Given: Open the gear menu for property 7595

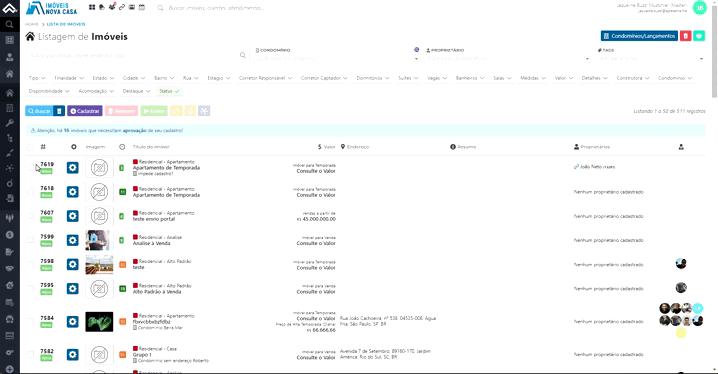Looking at the screenshot, I should coord(72,288).
